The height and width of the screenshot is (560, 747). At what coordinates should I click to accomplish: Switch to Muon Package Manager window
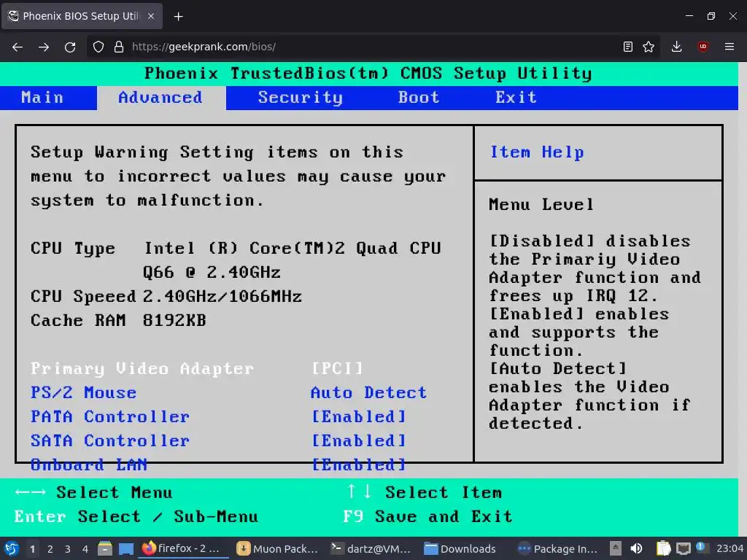278,548
